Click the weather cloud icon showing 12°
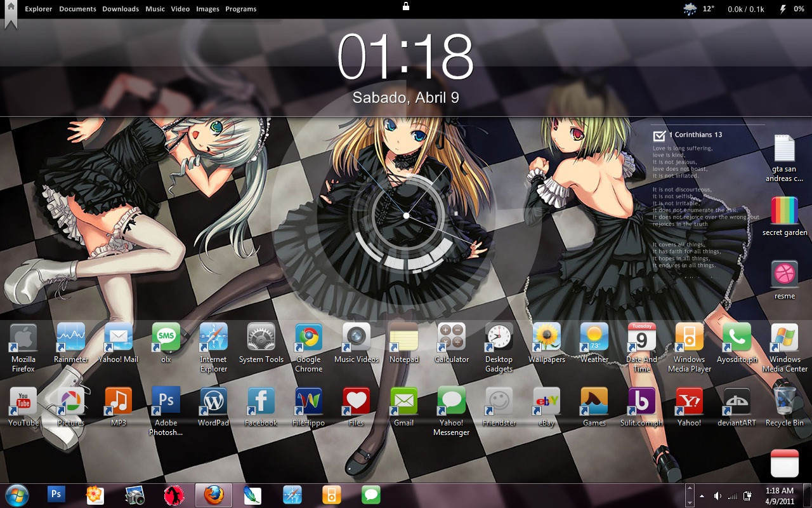 (690, 9)
